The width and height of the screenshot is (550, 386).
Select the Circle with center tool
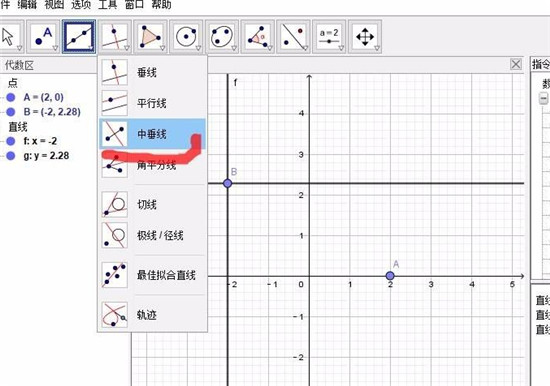click(x=186, y=36)
